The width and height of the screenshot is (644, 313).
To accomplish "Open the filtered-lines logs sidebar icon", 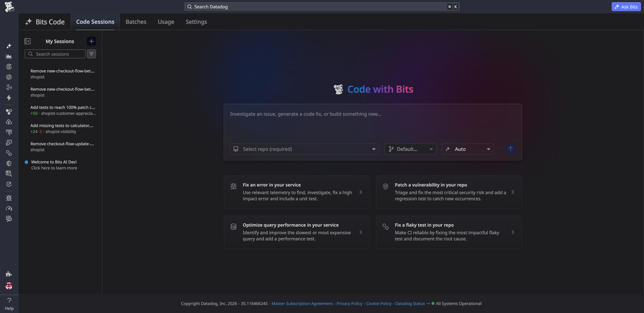I will (x=9, y=132).
